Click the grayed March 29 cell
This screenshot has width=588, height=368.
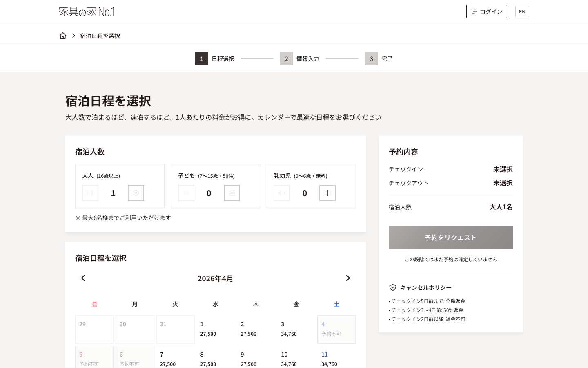(94, 330)
